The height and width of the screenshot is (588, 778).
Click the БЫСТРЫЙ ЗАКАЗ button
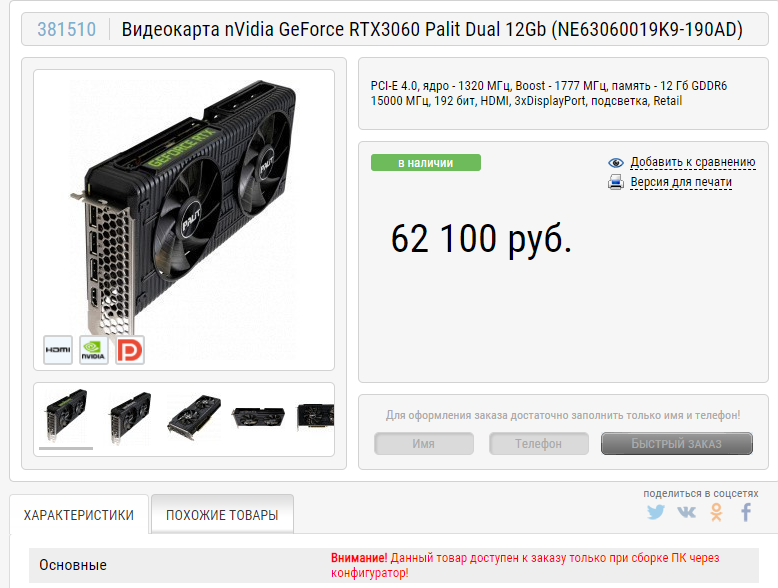[677, 444]
